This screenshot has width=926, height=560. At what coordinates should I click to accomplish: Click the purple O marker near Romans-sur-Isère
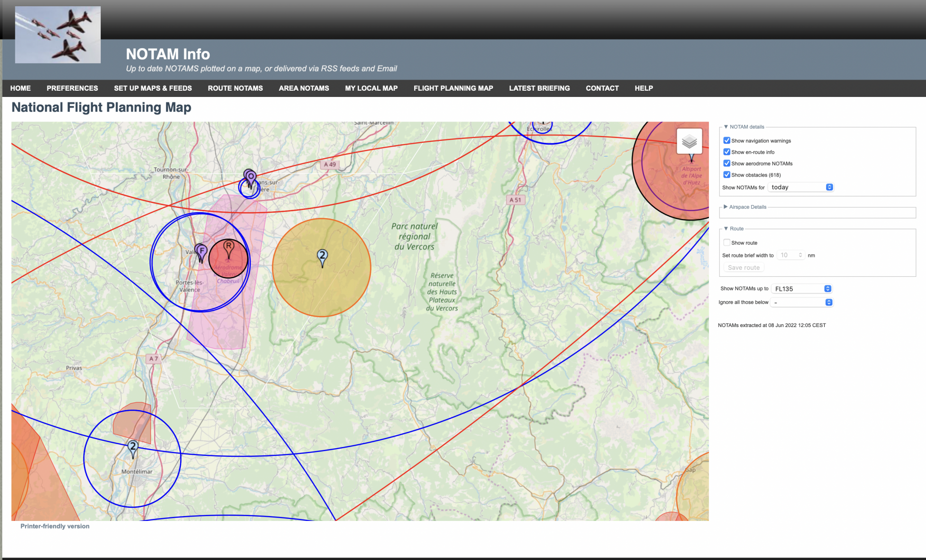(251, 179)
